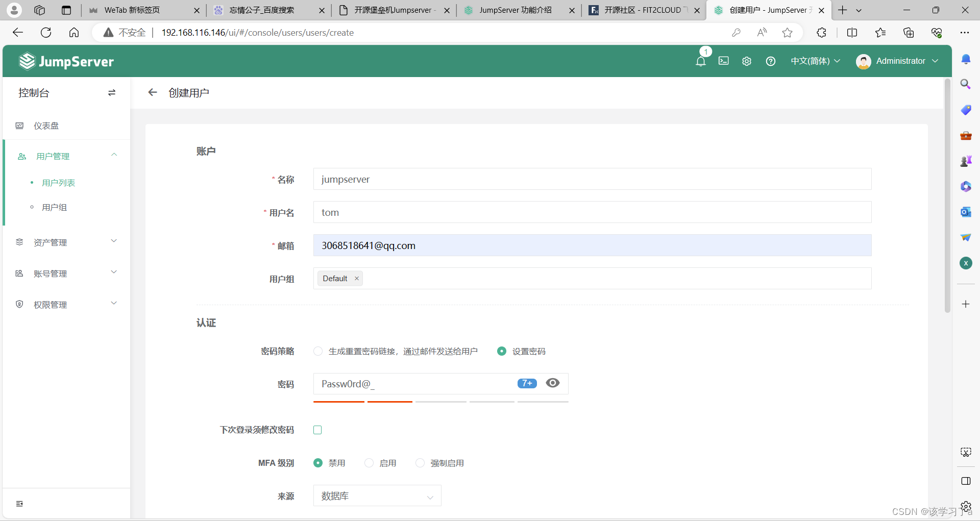Check 下次登录须修改密码 checkbox
Screen dimensions: 980x521
(x=317, y=430)
